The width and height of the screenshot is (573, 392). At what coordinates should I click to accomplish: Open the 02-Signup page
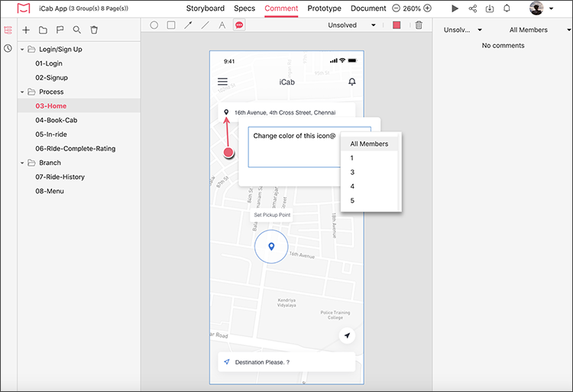[51, 78]
